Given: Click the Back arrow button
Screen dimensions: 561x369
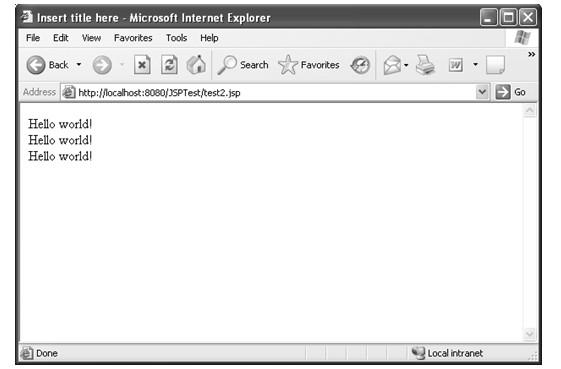Looking at the screenshot, I should tap(36, 65).
